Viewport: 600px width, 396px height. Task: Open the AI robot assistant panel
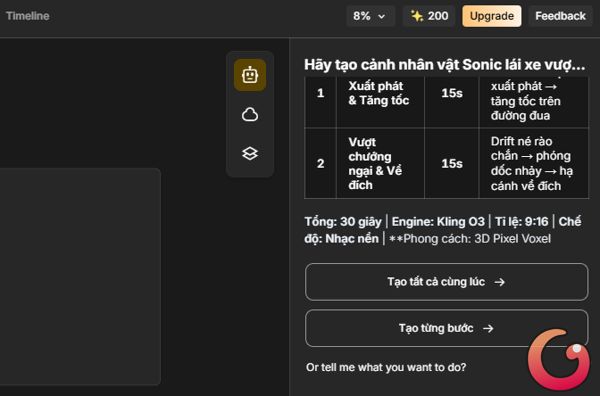(x=250, y=75)
